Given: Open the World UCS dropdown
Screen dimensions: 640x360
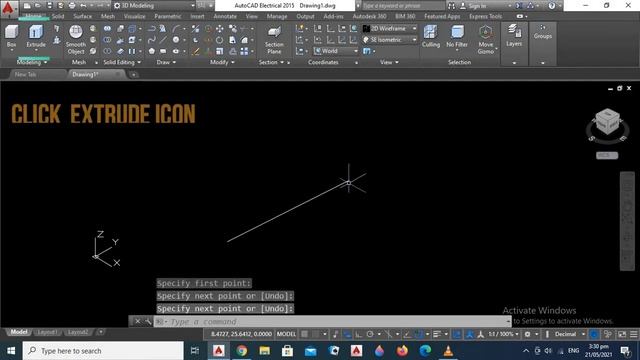Looking at the screenshot, I should coord(336,51).
